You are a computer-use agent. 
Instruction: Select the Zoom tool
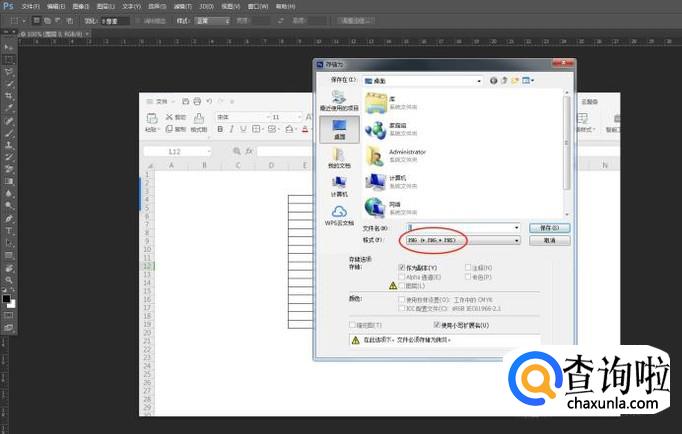click(x=9, y=280)
